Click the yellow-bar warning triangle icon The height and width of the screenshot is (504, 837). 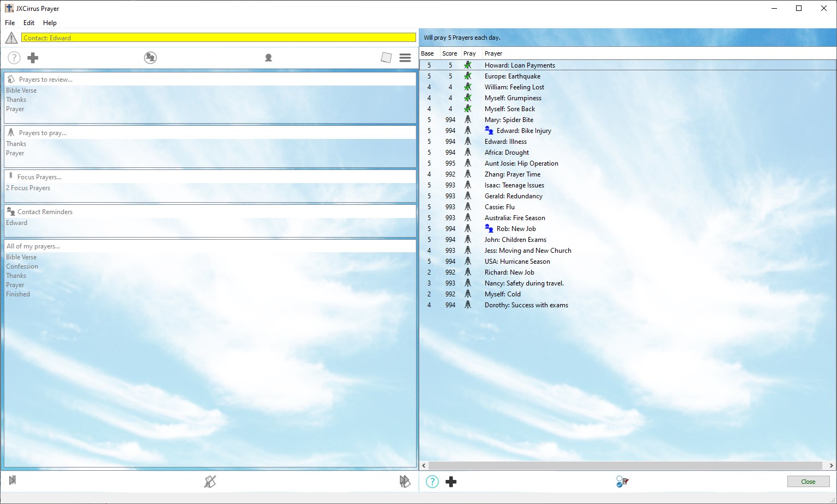pyautogui.click(x=11, y=38)
